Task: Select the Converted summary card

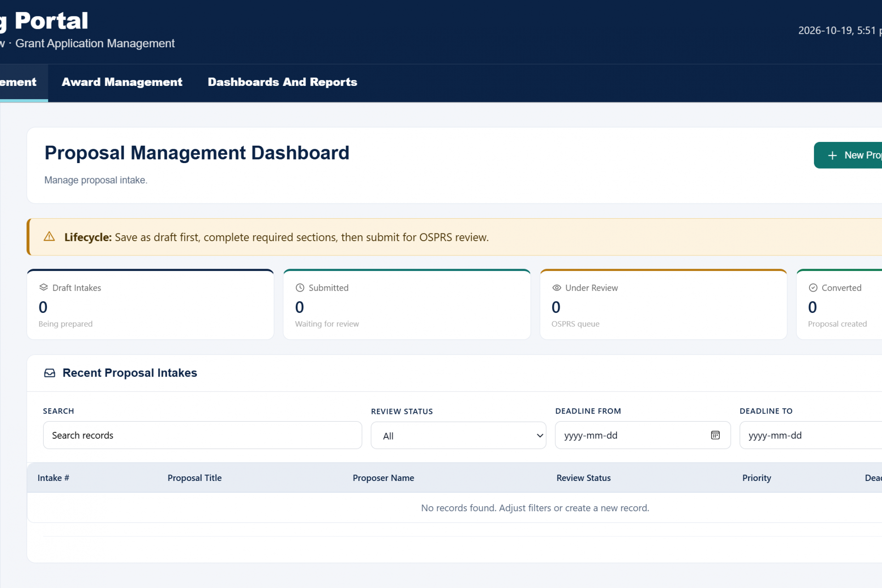Action: (839, 304)
